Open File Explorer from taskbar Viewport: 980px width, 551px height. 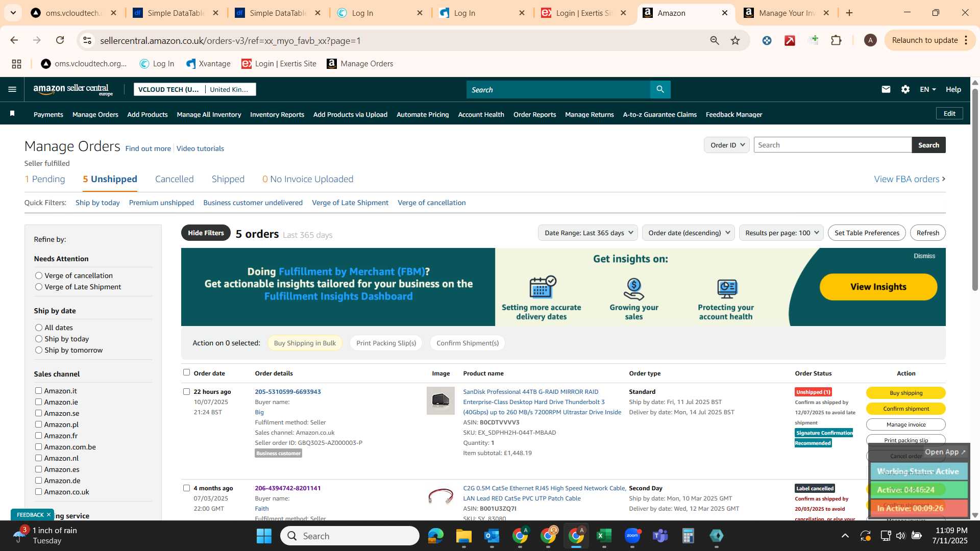(x=463, y=536)
